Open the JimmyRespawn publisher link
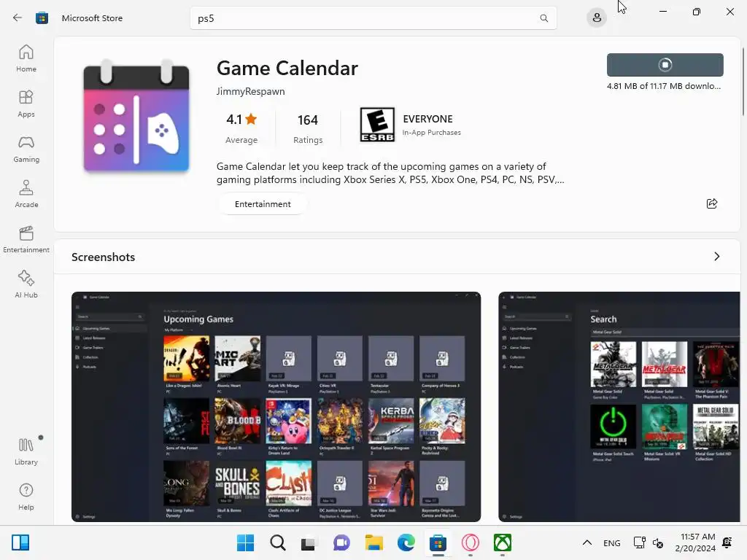The width and height of the screenshot is (747, 560). 251,91
